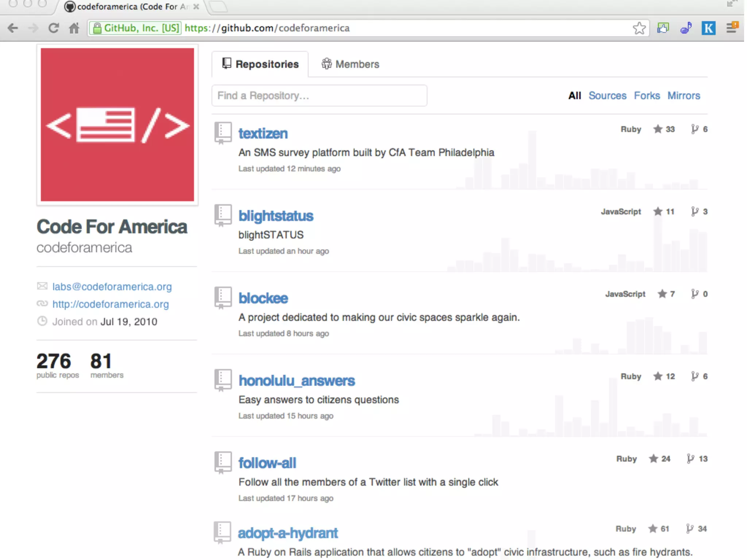
Task: Click the blue K extension icon
Action: point(708,28)
